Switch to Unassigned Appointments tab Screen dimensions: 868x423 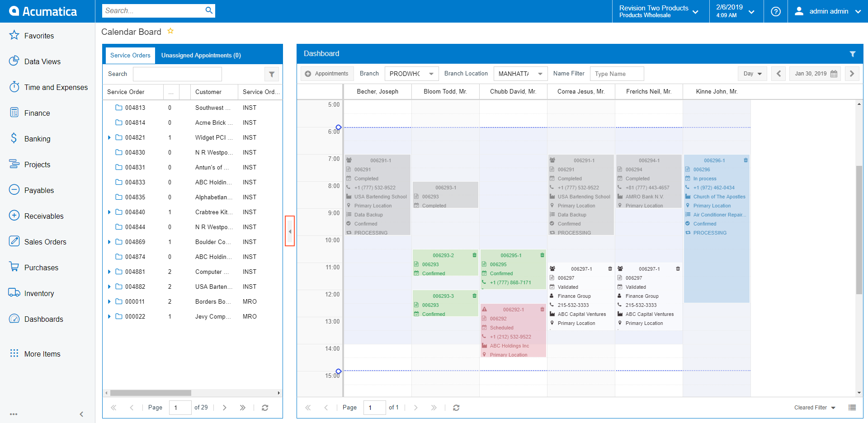(201, 55)
